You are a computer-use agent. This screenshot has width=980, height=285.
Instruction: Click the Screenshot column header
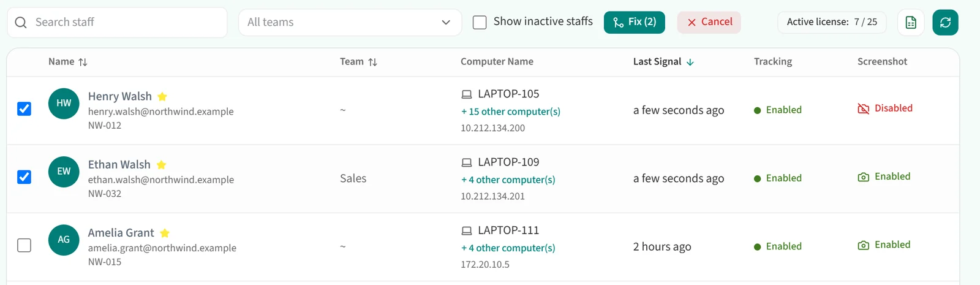[x=883, y=61]
